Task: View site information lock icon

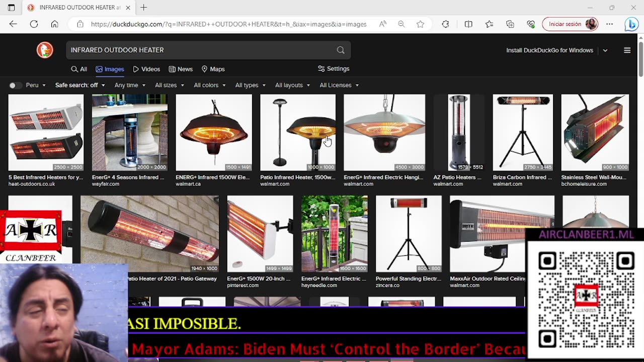Action: coord(80,24)
